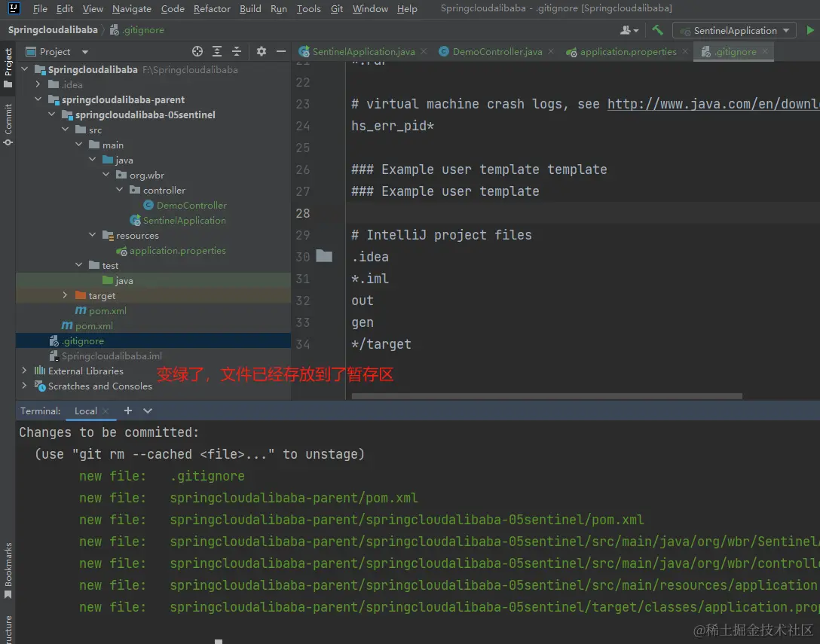Click the editor horizontal scrollbar
This screenshot has height=644, width=820.
(546, 395)
